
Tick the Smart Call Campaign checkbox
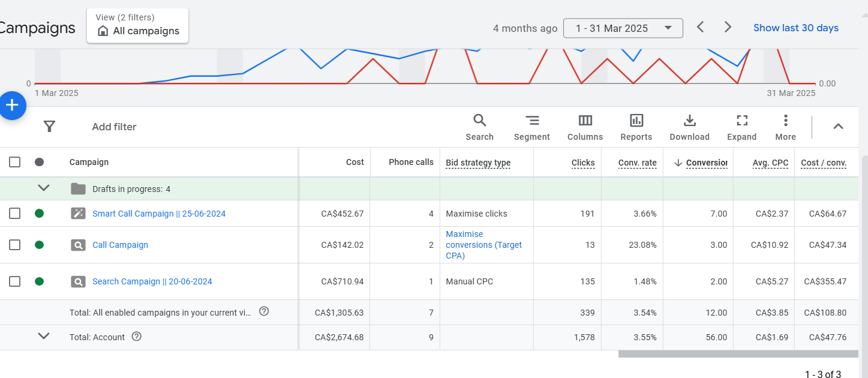(x=15, y=214)
